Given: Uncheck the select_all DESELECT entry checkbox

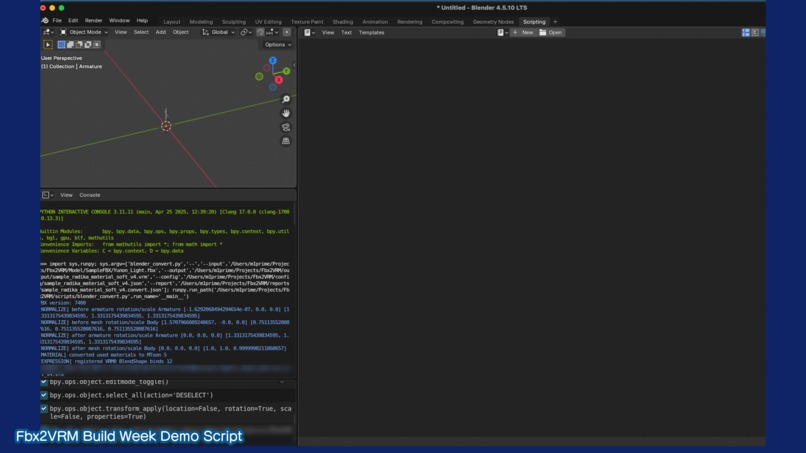Looking at the screenshot, I should click(44, 395).
